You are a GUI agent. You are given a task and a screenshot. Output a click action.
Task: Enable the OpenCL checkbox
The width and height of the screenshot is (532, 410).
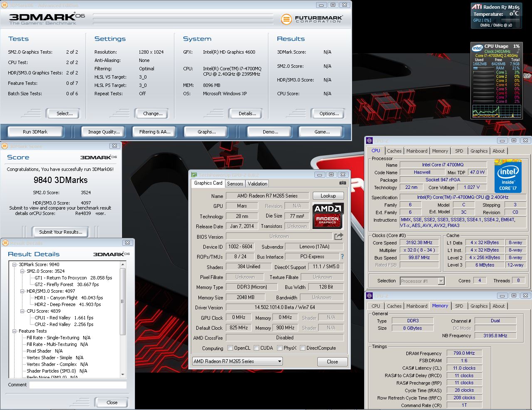pos(230,348)
